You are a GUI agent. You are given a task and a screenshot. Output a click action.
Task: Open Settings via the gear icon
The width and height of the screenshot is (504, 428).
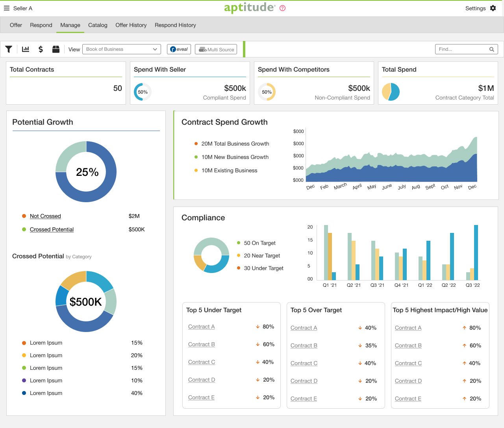pos(493,8)
